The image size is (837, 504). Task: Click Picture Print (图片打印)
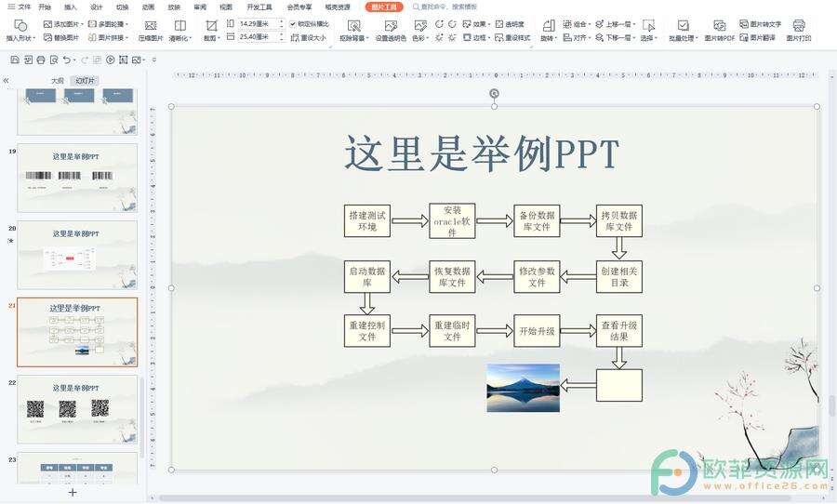coord(799,31)
